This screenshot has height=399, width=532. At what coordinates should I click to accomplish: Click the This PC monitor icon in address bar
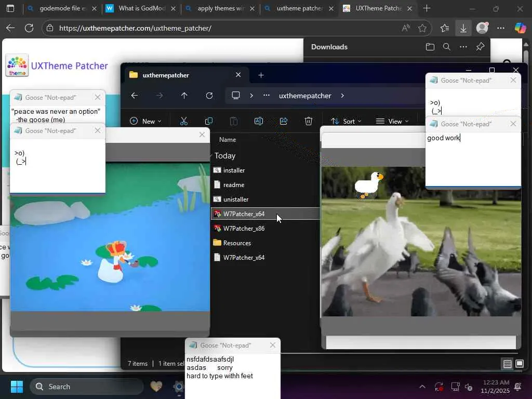[236, 96]
